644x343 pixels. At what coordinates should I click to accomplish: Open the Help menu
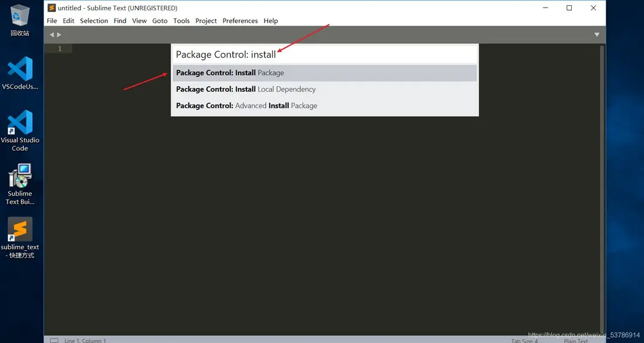270,21
